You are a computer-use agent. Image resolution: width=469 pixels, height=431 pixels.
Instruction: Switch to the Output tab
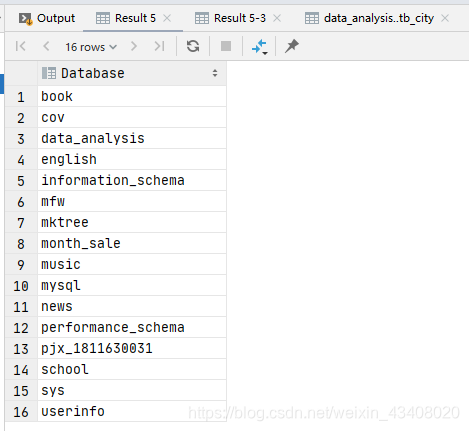click(x=47, y=18)
